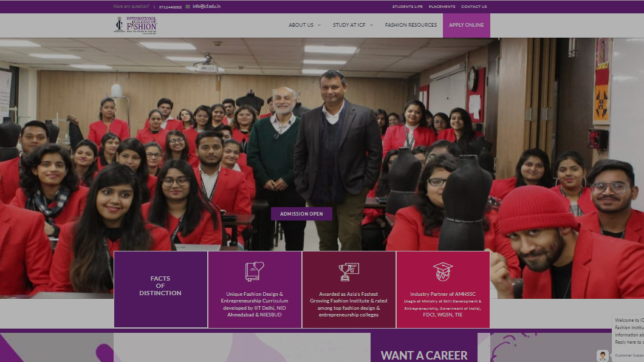Screen dimensions: 644x362
Task: Click the Industry Partner of AMHSSC tile text
Action: [443, 304]
